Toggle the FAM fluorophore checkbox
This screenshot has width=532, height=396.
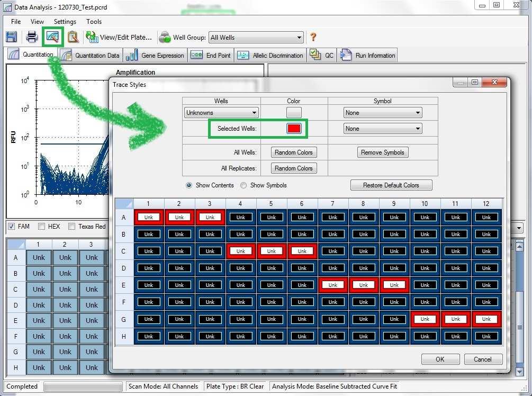click(11, 227)
